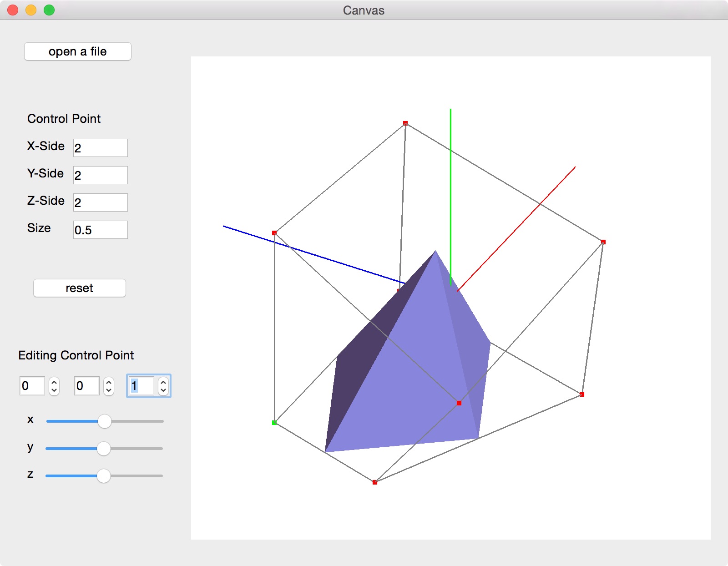Select the bottom red control point of lattice
Viewport: 728px width, 566px height.
click(x=375, y=482)
